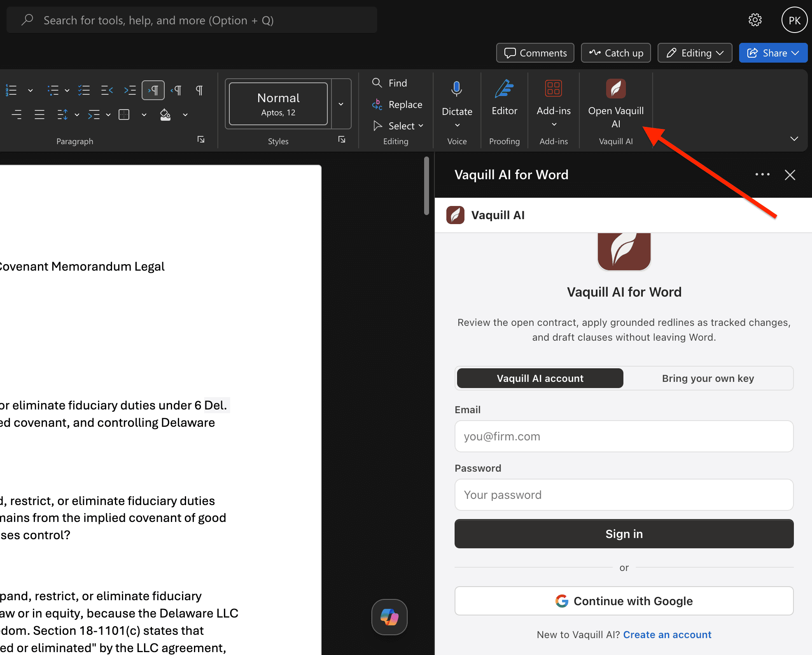Open shading color dropdown arrow
Screen dimensions: 812x655
(x=185, y=115)
